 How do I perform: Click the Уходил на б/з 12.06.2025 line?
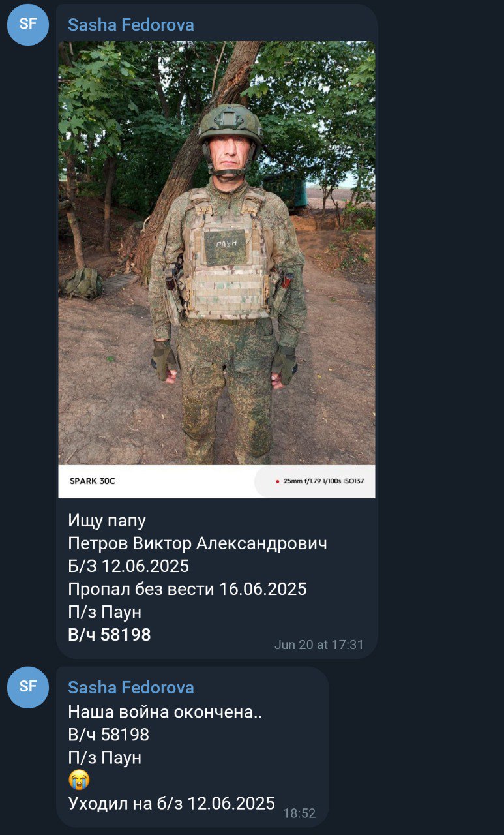pyautogui.click(x=171, y=804)
